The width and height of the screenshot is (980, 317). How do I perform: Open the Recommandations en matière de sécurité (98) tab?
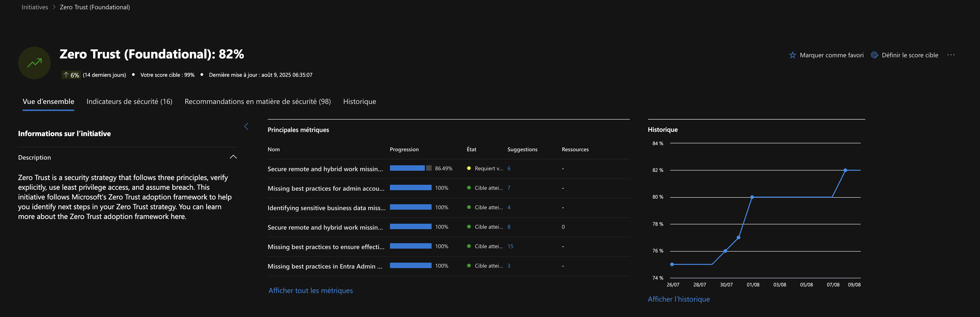pos(258,102)
